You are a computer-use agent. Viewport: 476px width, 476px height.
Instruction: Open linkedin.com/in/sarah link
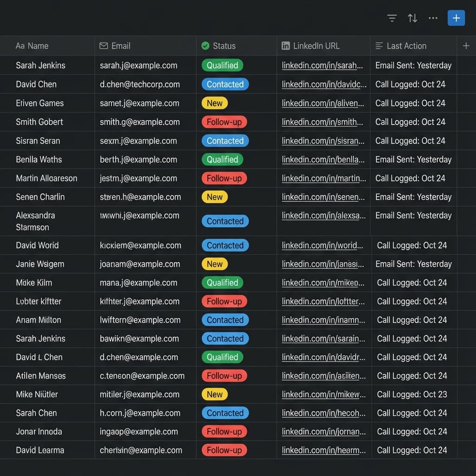coord(324,65)
